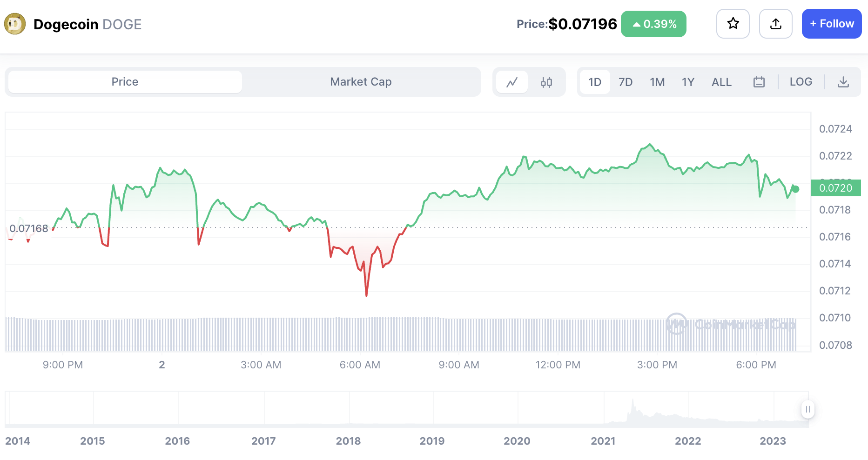Click the current price $0.07196 text
The width and height of the screenshot is (868, 460).
(583, 24)
